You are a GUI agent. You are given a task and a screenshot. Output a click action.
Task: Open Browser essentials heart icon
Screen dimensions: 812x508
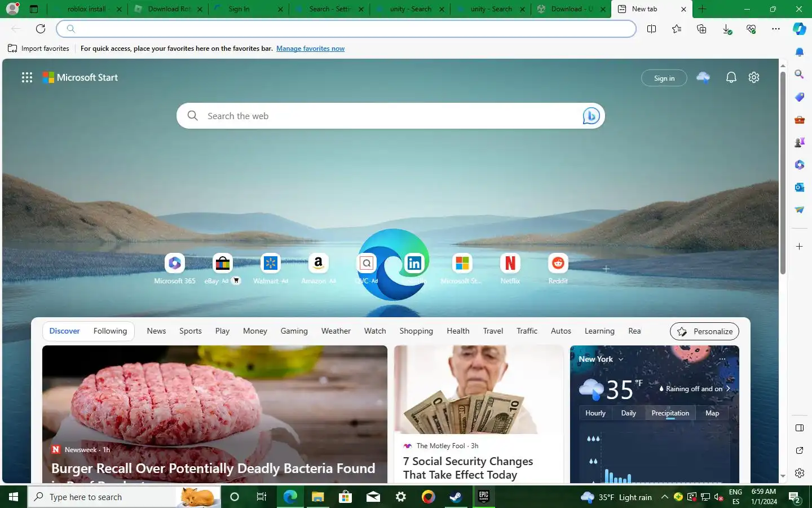(x=751, y=29)
